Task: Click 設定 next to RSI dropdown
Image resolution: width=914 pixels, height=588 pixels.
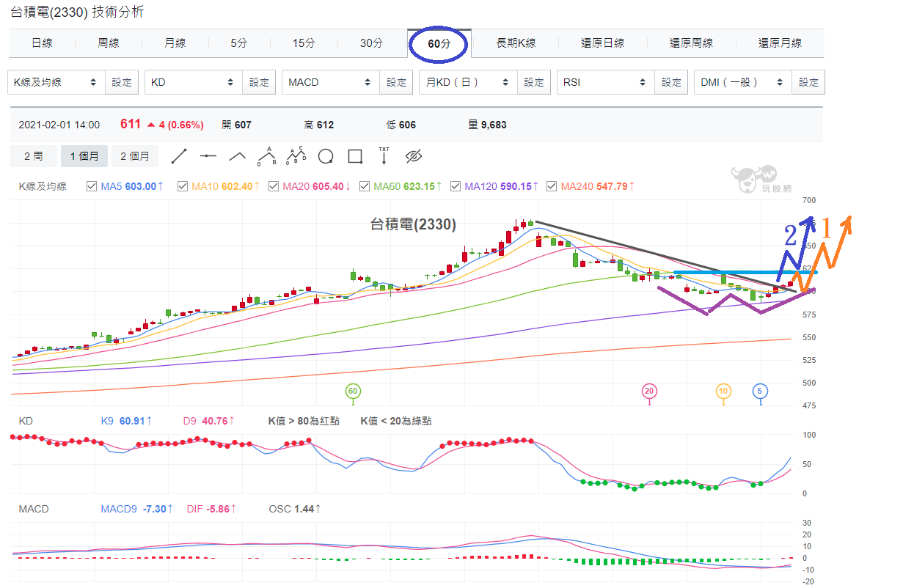Action: (671, 82)
